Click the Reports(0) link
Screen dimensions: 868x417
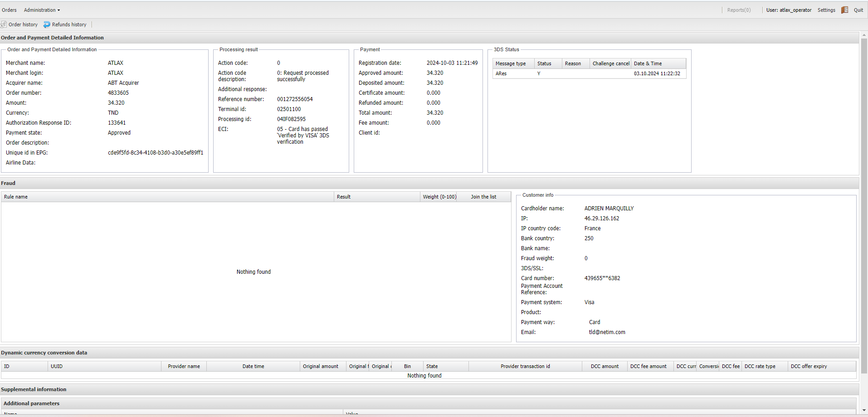point(739,10)
